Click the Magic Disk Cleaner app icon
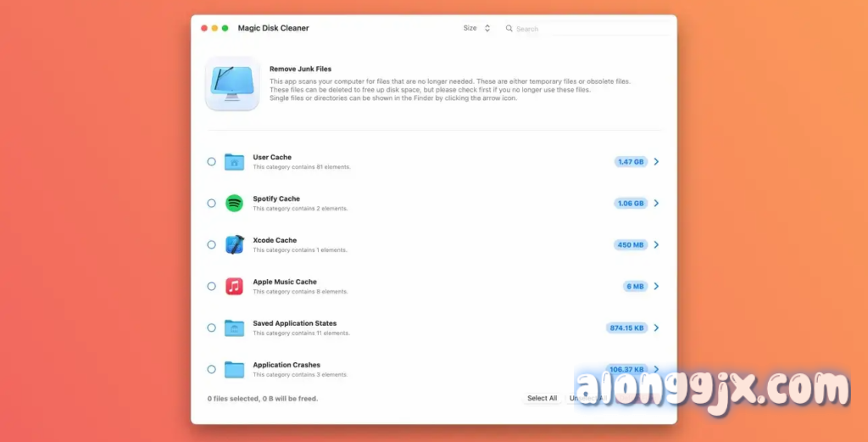The width and height of the screenshot is (868, 442). point(232,83)
